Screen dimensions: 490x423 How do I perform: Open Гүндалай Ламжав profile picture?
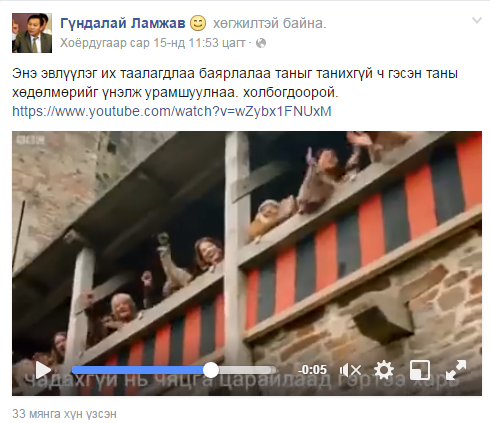[32, 33]
